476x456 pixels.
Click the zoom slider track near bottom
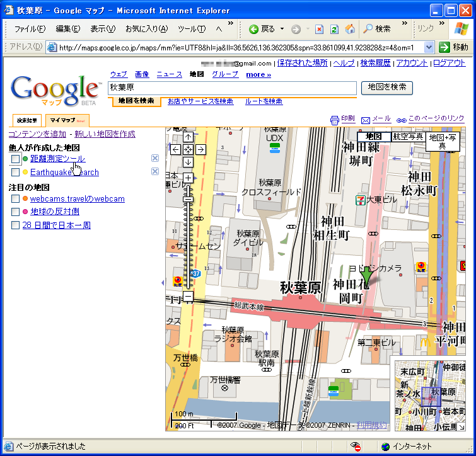pyautogui.click(x=188, y=282)
